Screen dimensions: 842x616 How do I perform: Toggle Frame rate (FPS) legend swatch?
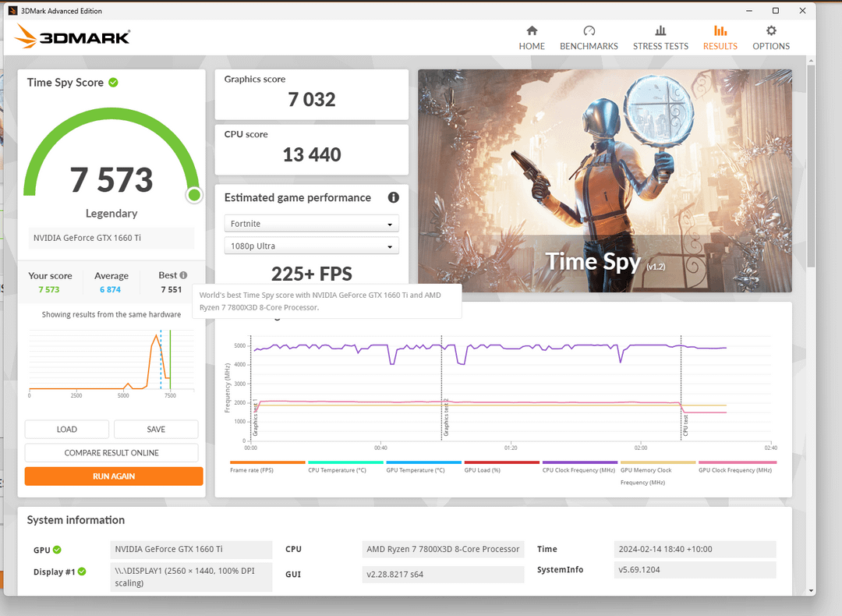267,462
